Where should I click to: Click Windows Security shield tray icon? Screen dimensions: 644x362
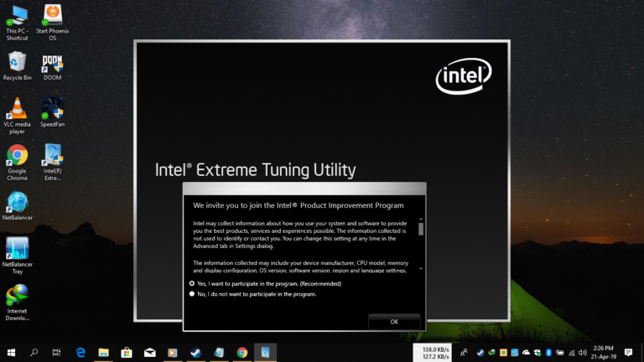(538, 353)
